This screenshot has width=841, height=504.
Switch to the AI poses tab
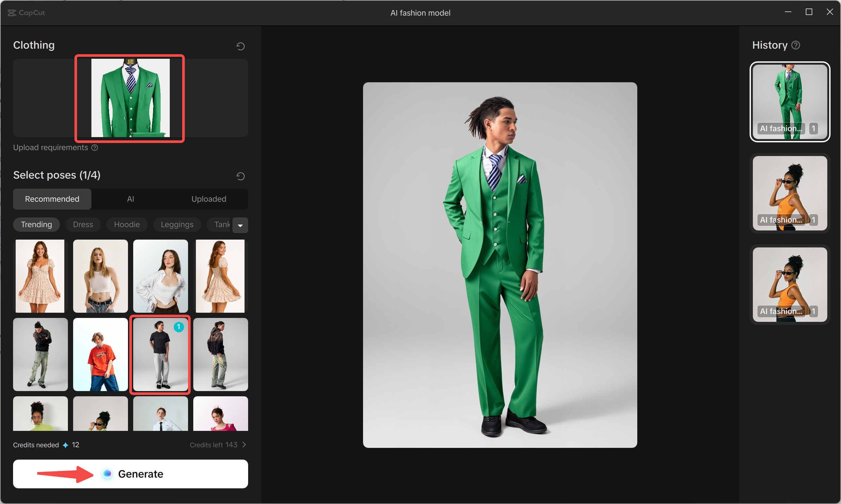(x=131, y=199)
